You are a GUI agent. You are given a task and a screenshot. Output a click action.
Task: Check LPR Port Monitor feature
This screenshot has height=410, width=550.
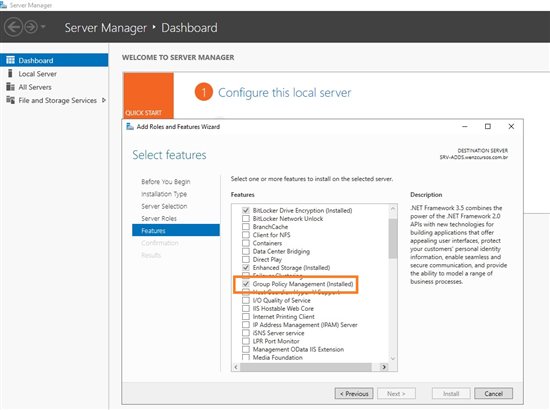point(246,341)
